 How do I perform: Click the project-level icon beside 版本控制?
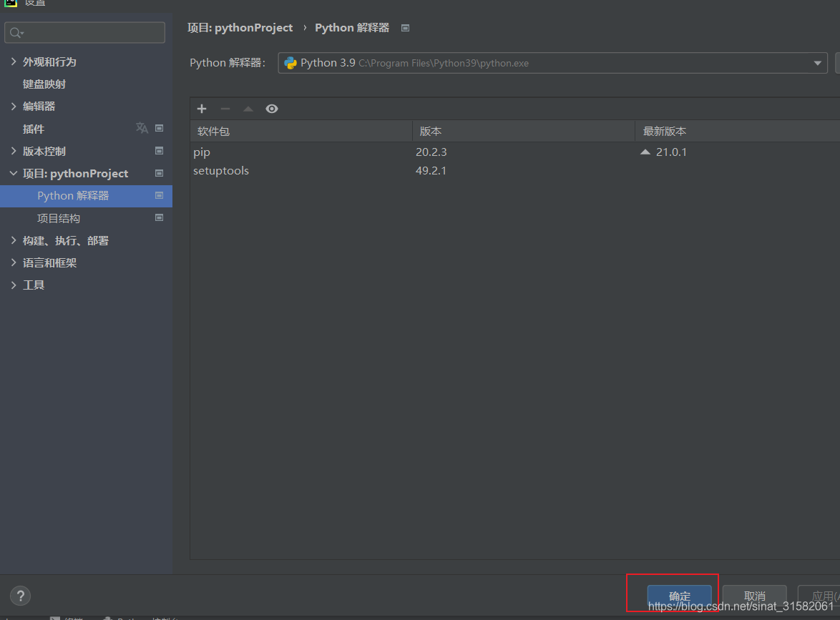pyautogui.click(x=159, y=150)
